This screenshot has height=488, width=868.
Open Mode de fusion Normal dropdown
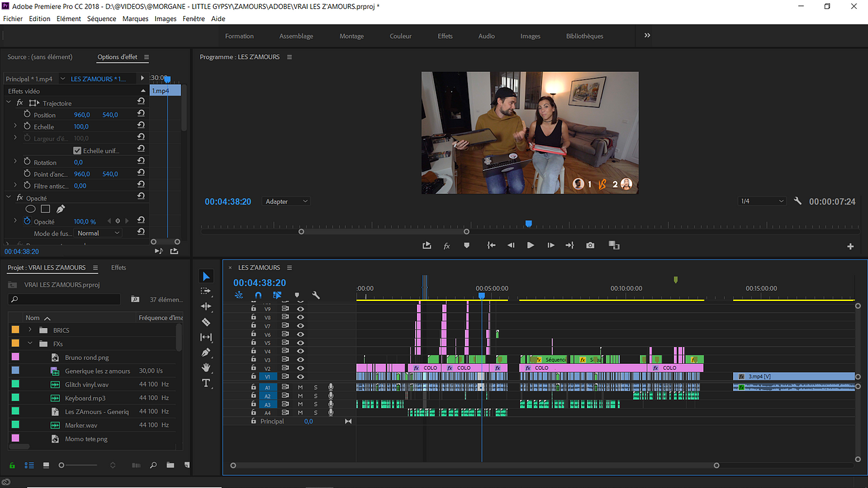98,233
